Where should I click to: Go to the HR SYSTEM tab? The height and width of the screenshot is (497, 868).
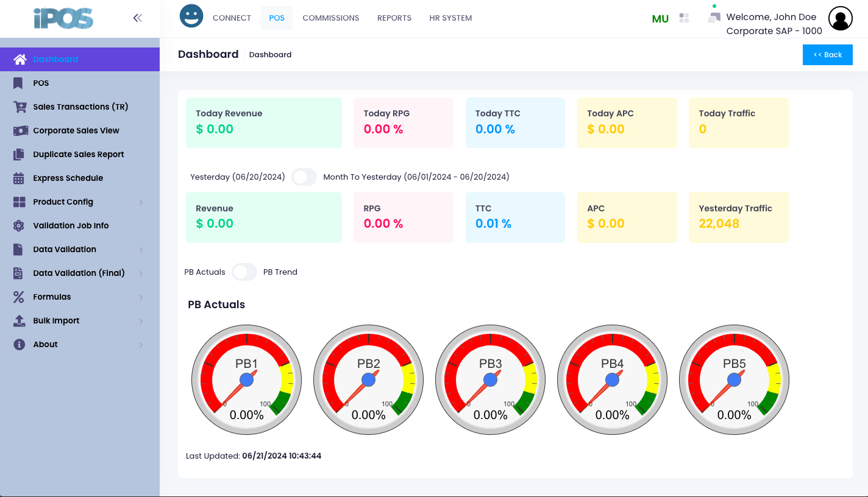coord(450,18)
